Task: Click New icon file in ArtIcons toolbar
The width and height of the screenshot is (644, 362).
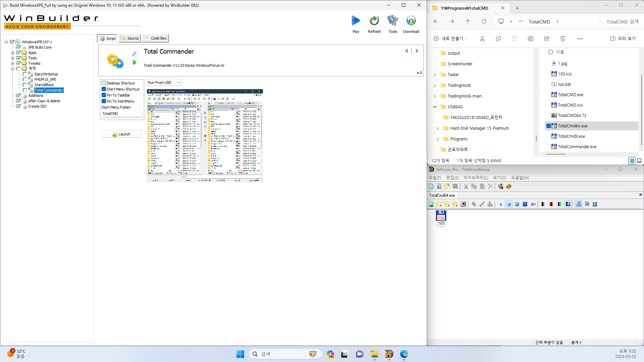Action: click(431, 186)
